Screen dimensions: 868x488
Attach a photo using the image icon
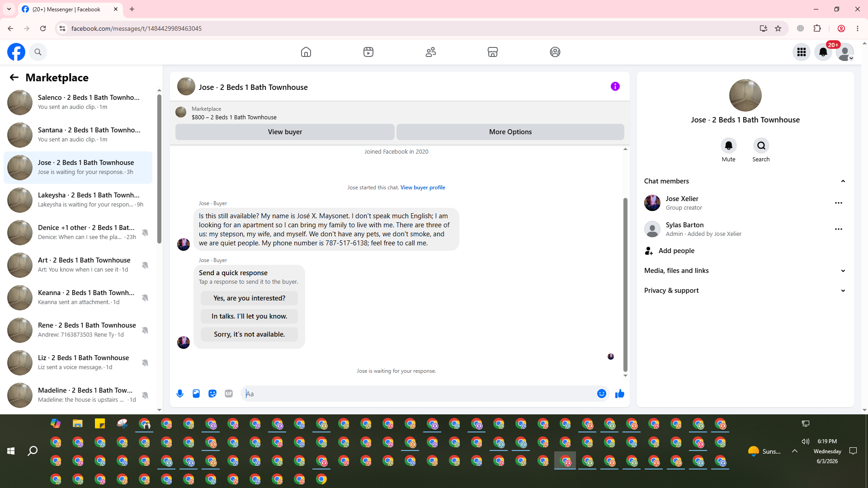[196, 394]
